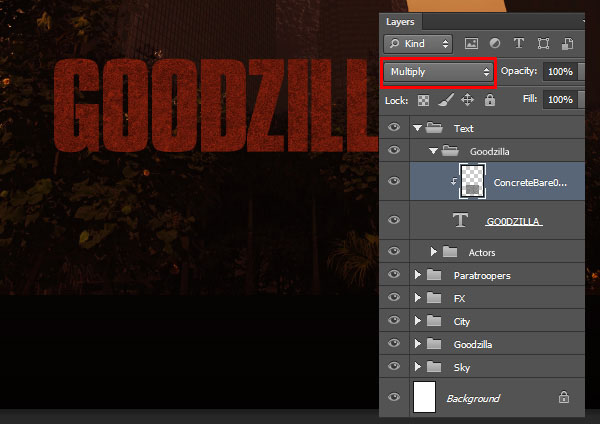Click the Paratroopers group folder icon
The height and width of the screenshot is (424, 600).
point(434,275)
